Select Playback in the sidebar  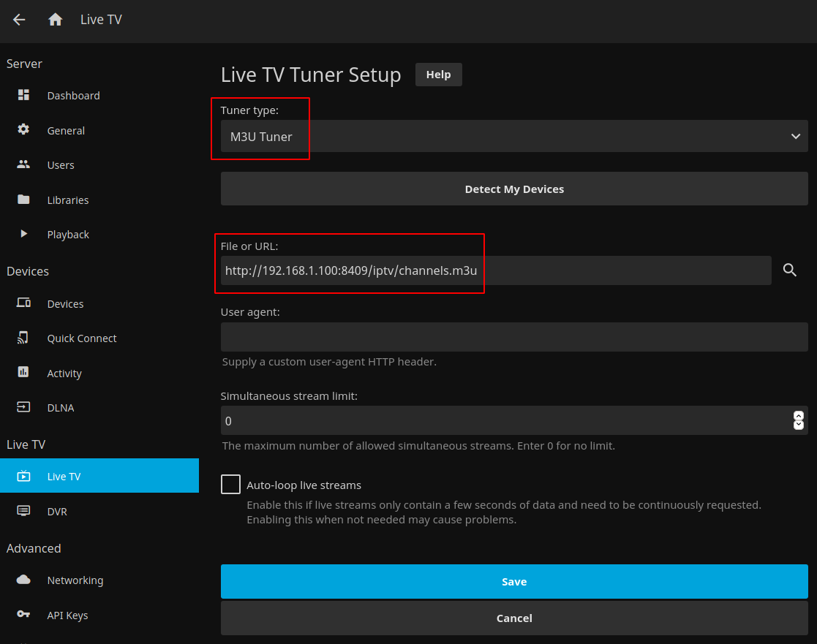(68, 235)
